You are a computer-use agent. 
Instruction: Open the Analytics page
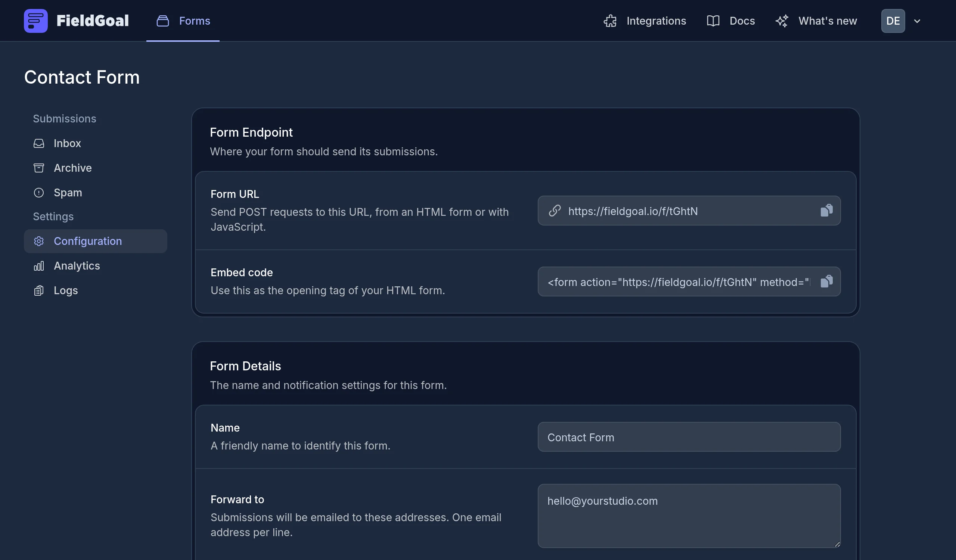tap(96, 266)
